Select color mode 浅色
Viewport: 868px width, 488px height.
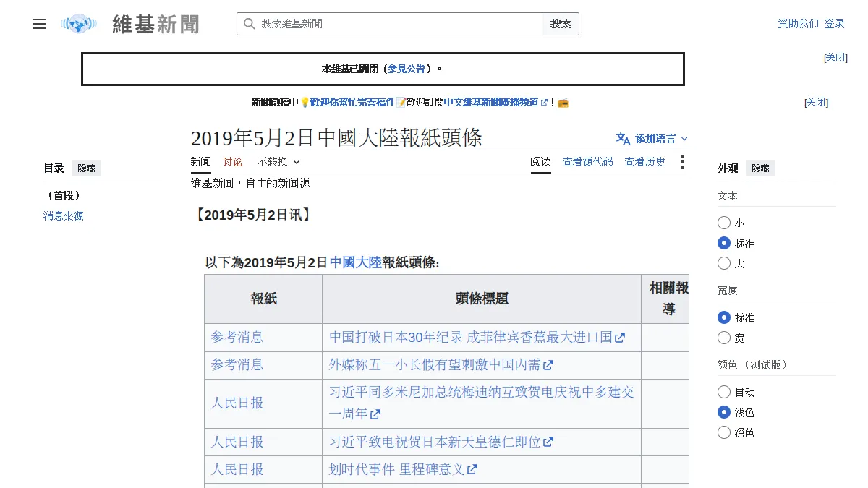coord(724,412)
